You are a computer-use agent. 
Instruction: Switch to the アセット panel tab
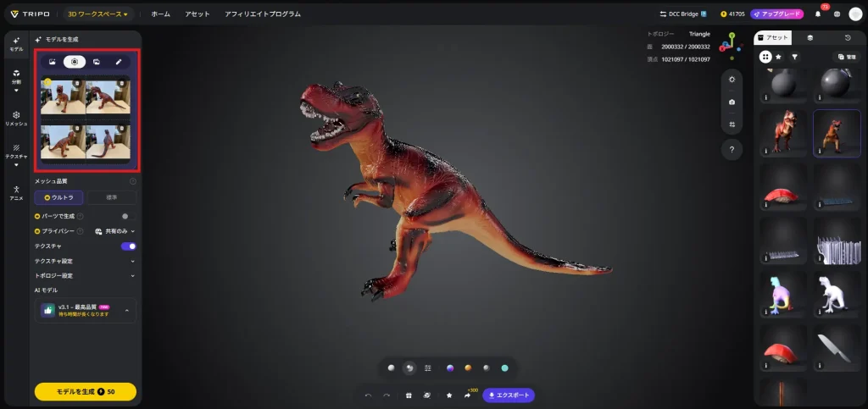(772, 38)
